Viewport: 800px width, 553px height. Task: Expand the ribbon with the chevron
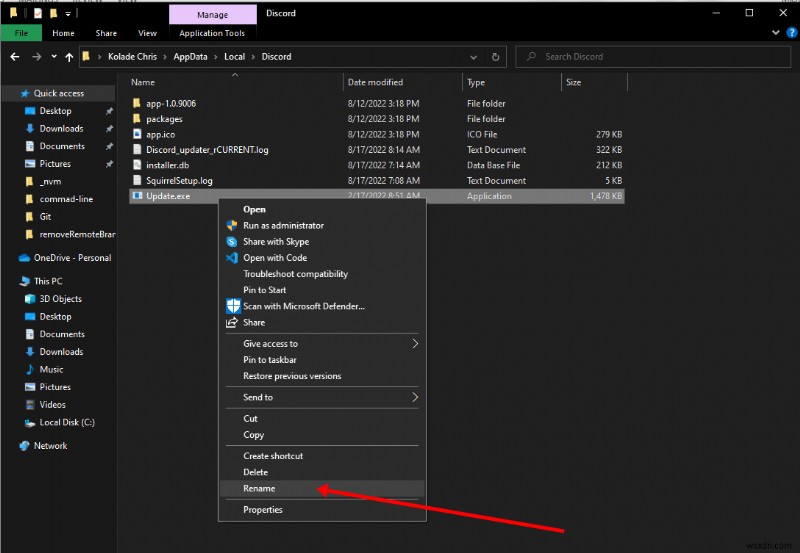click(776, 33)
